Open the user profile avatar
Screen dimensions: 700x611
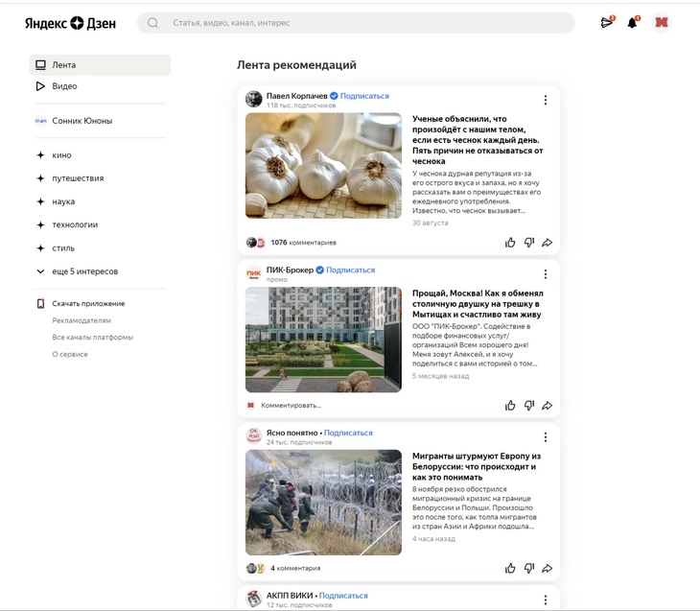tap(661, 22)
